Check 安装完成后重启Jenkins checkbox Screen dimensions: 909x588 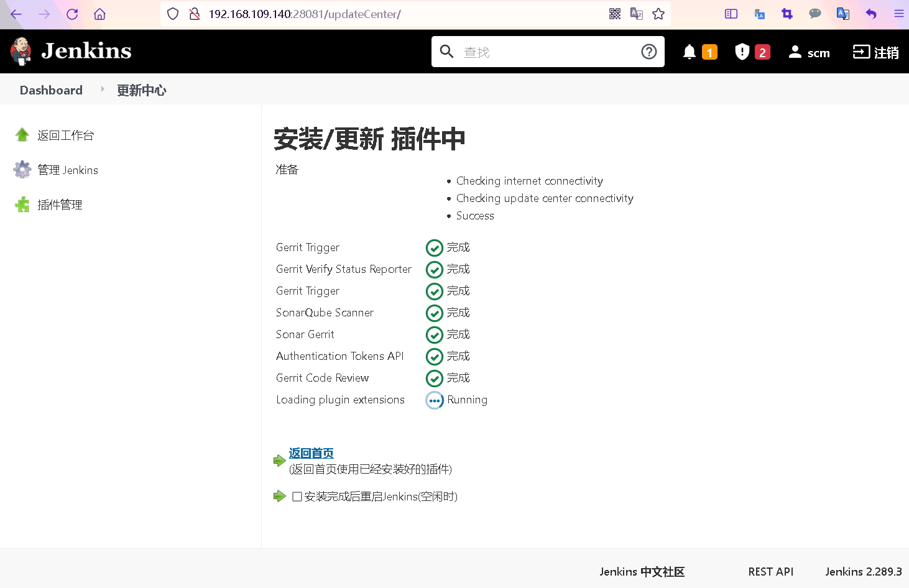tap(297, 497)
